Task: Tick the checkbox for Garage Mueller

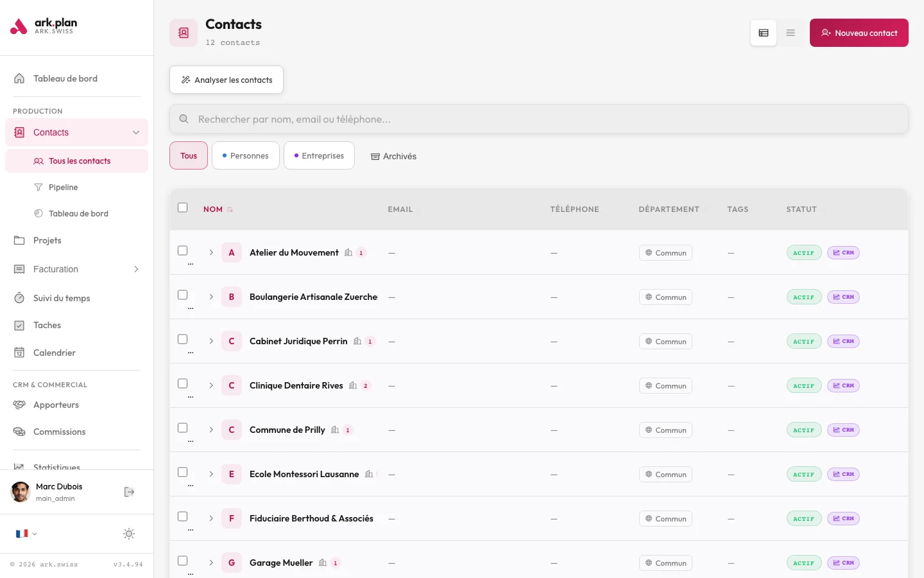Action: (x=183, y=561)
